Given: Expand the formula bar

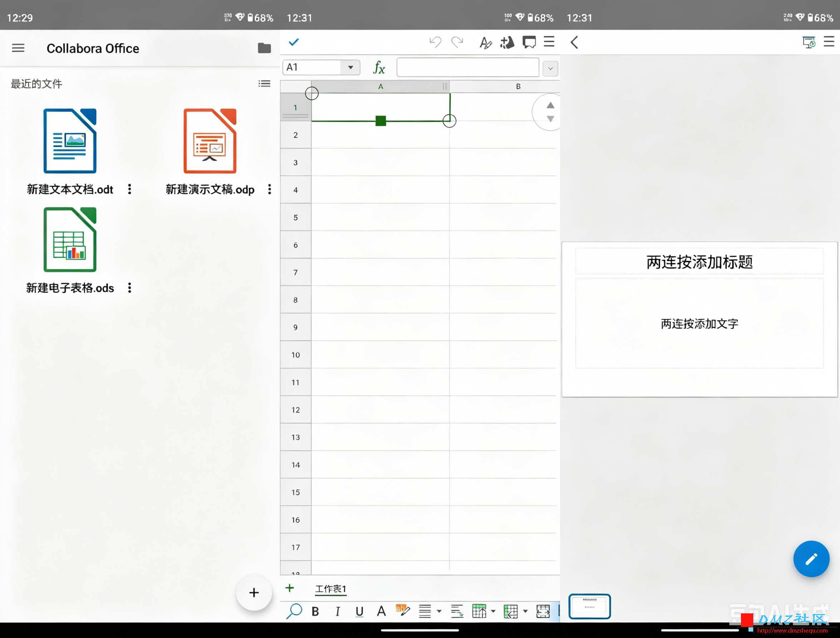Looking at the screenshot, I should point(550,68).
